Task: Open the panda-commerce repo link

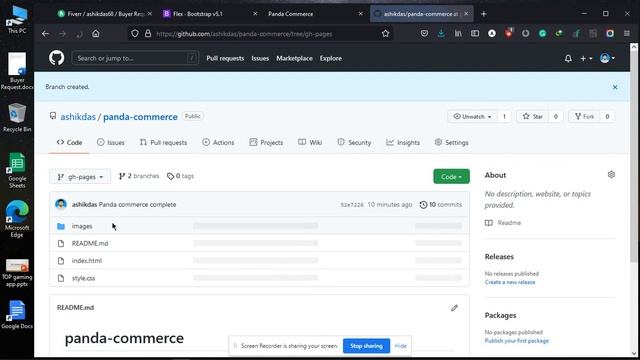Action: tap(140, 117)
